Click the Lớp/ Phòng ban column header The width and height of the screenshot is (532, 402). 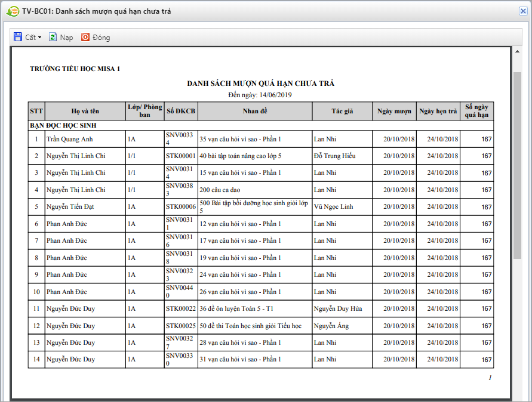[x=145, y=111]
